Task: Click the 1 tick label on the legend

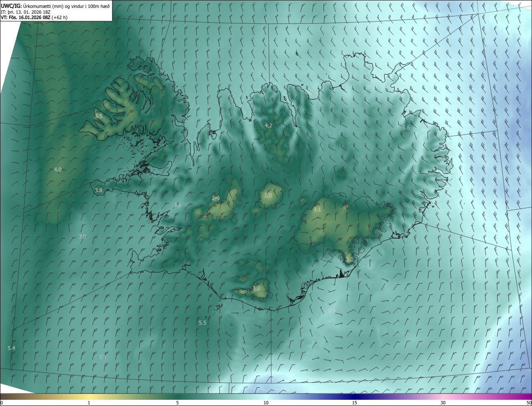Action: point(89,403)
